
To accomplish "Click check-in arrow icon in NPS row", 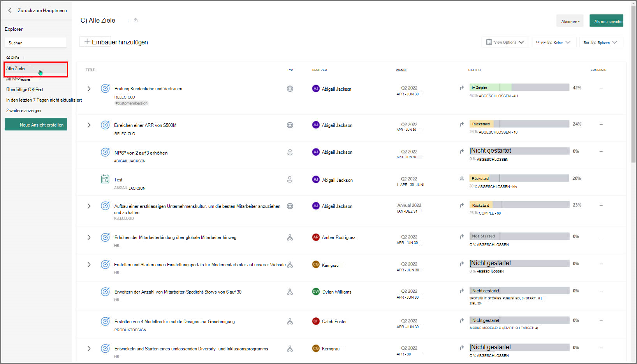I will [x=462, y=151].
